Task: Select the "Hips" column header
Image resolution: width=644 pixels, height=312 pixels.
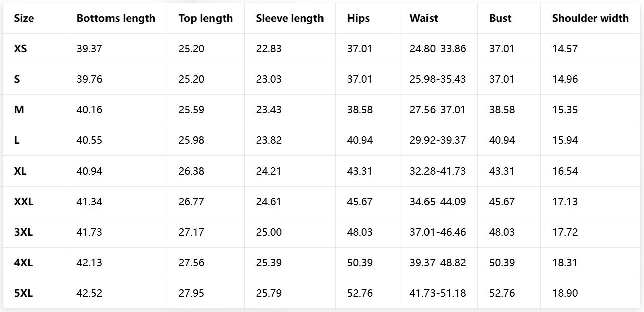Action: pos(358,18)
